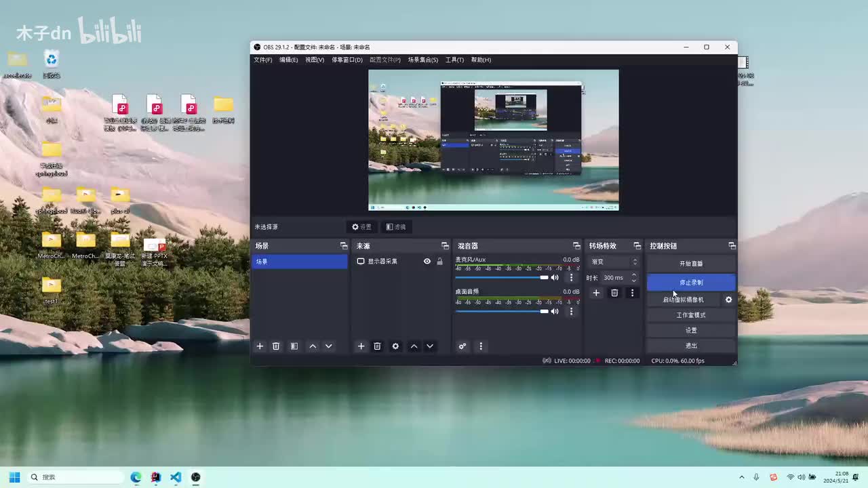Remove the selected source with the trash icon
Screen dimensions: 868x488
pyautogui.click(x=378, y=346)
